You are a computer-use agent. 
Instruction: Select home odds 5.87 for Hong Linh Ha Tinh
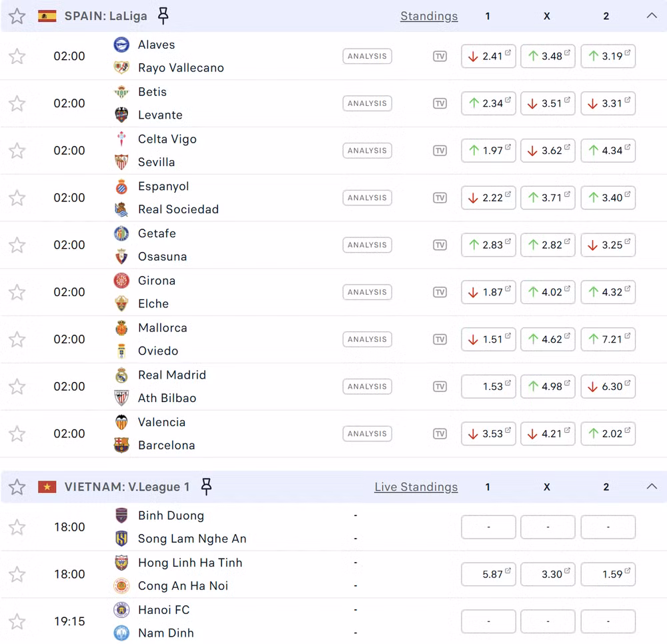(488, 574)
